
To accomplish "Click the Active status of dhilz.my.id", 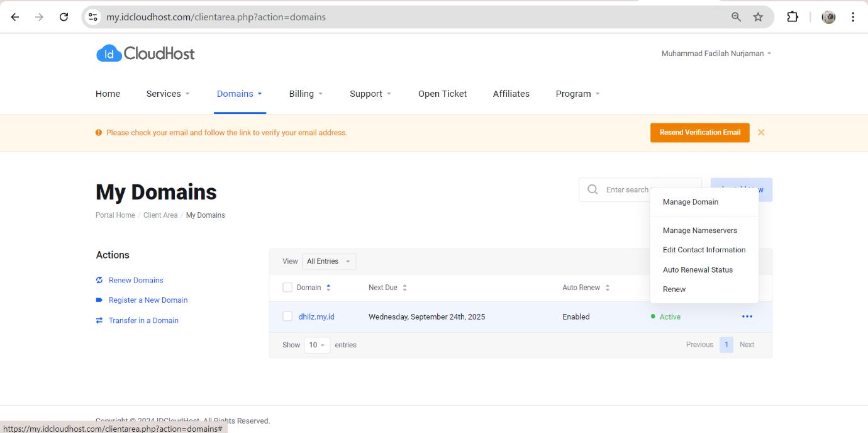I will [x=665, y=317].
